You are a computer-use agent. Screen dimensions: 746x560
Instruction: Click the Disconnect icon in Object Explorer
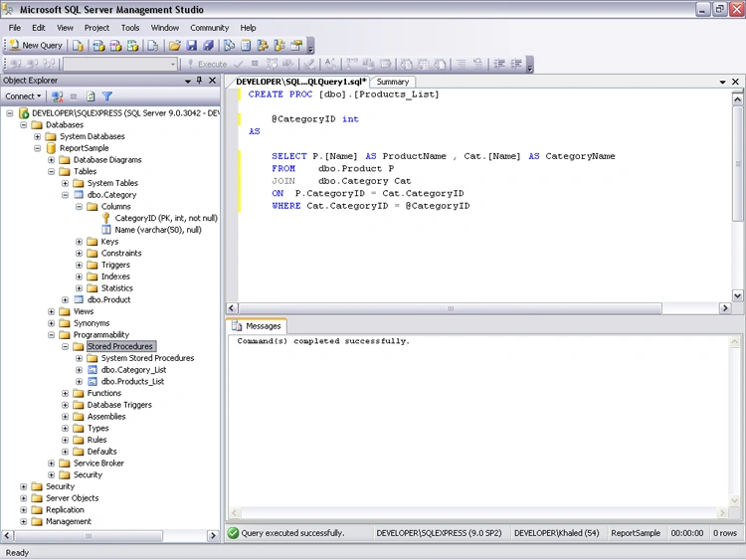point(58,96)
